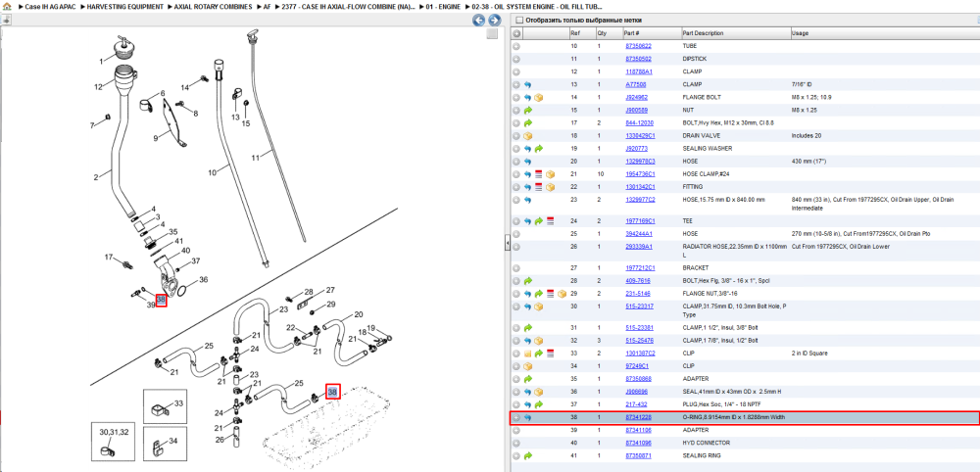Add ref 12 CLAMP 118788A1 with plus icon
Viewport: 980px width, 472px height.
[516, 71]
